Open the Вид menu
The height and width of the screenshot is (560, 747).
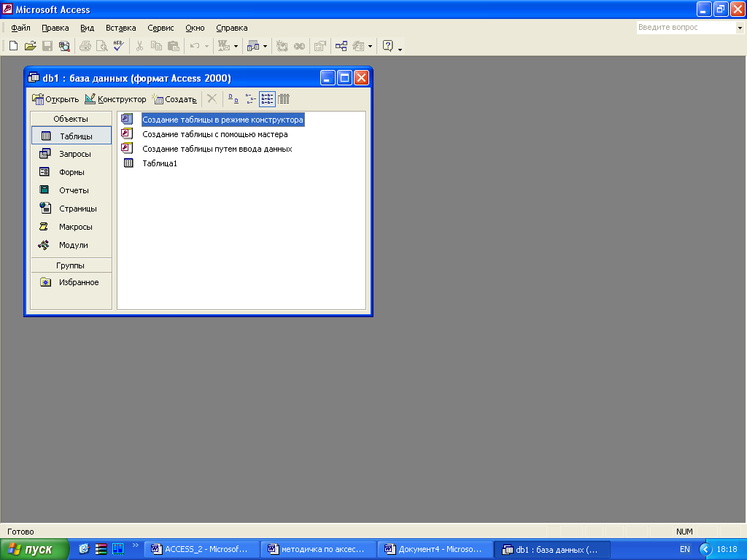(88, 28)
